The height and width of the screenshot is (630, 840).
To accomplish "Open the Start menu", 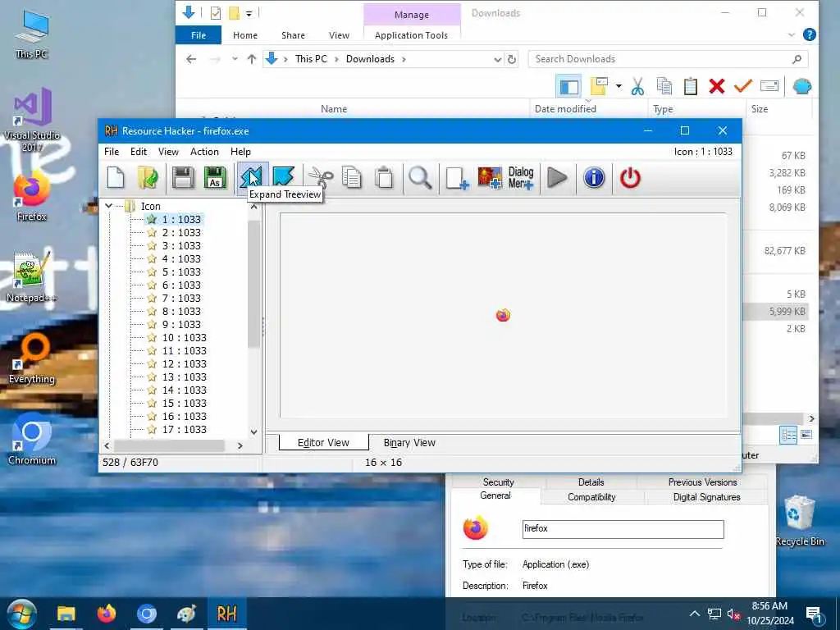I will tap(22, 614).
